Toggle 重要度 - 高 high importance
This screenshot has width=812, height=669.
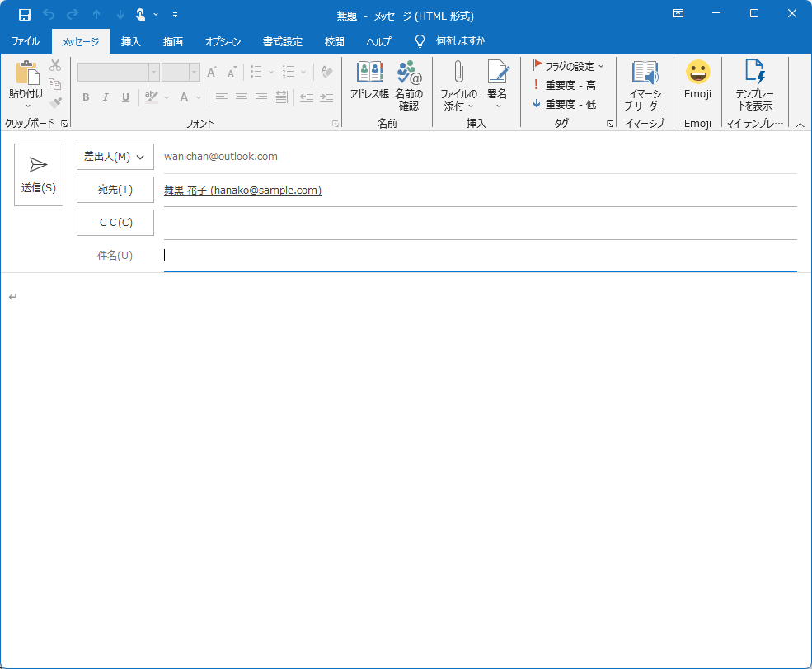coord(565,85)
